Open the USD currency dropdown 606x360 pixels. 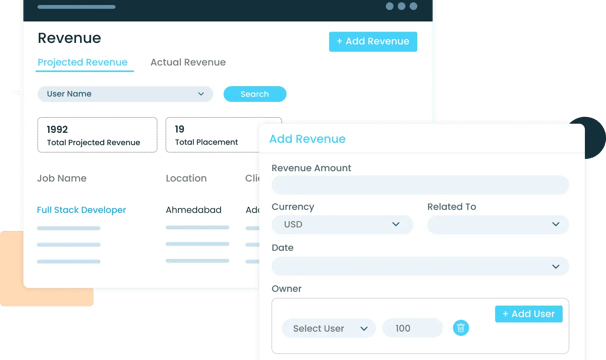(x=342, y=225)
